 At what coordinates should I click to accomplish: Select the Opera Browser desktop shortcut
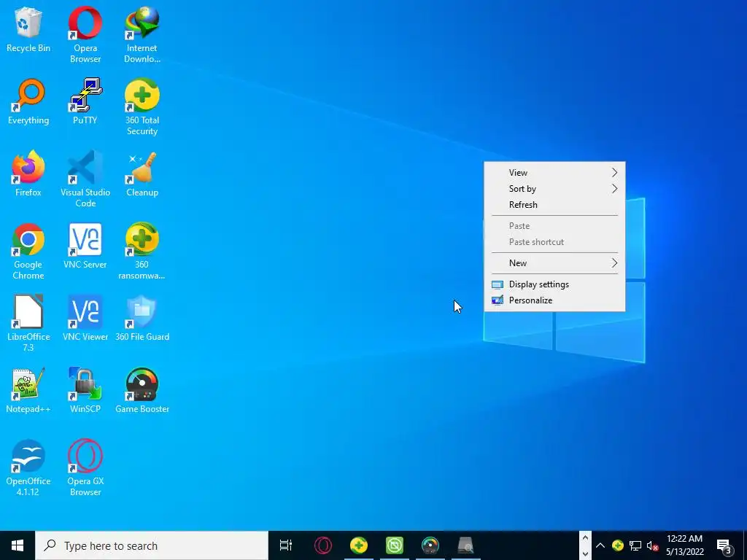coord(85,35)
